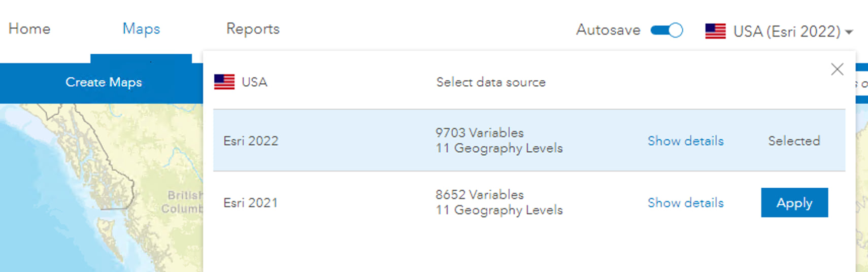Show details for Esri 2021

point(685,202)
